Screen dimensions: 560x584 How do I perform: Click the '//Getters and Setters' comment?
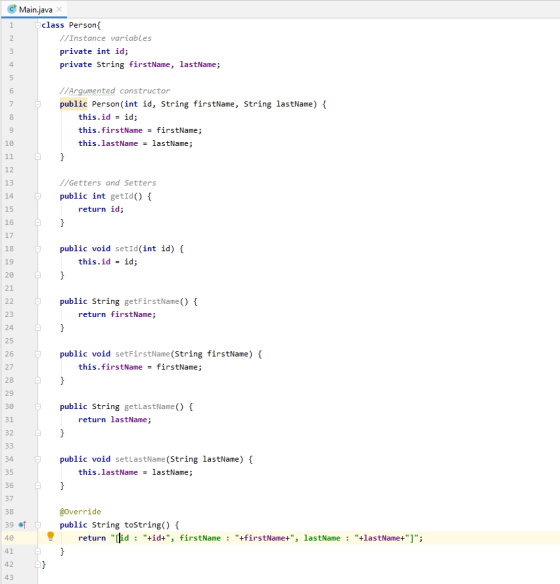[108, 183]
